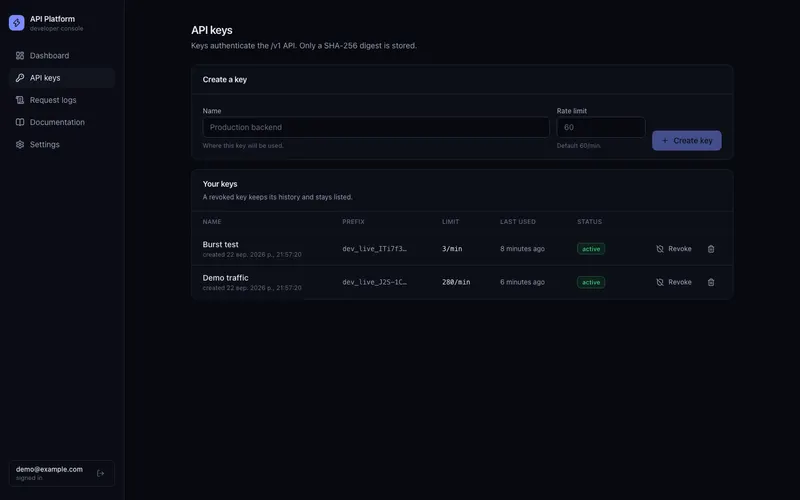Viewport: 800px width, 500px height.
Task: Go to Request logs
Action: pos(62,100)
